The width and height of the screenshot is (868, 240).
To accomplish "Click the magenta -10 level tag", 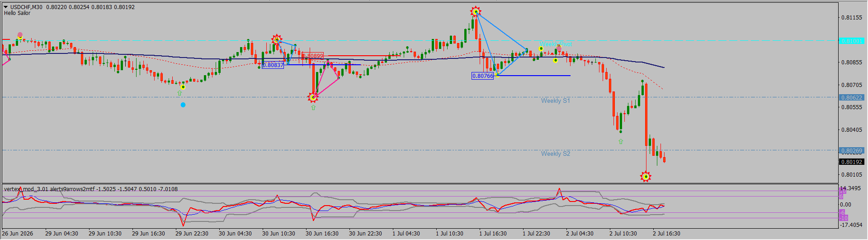I will 844,218.
